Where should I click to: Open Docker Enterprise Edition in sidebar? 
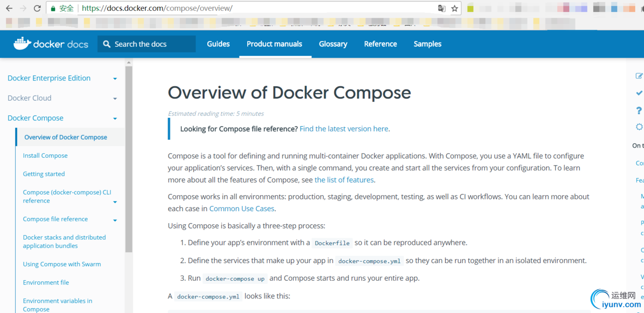point(49,78)
